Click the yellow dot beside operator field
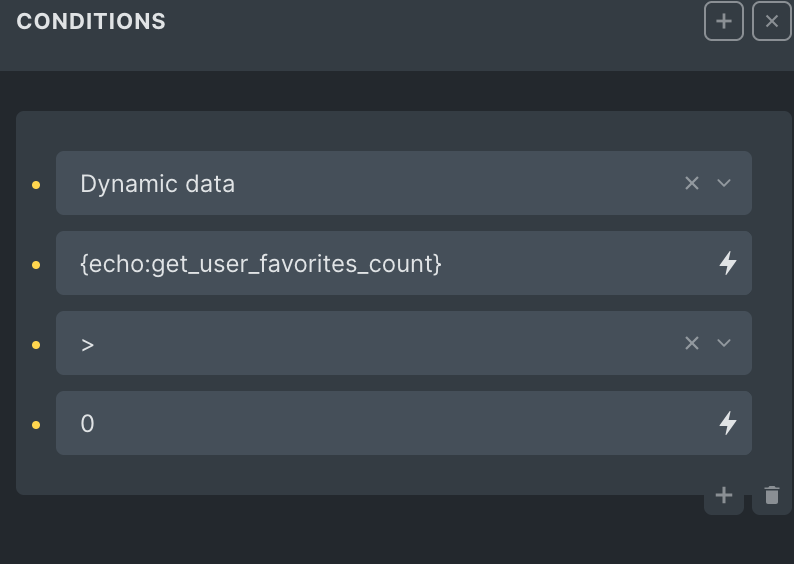The width and height of the screenshot is (794, 564). point(36,345)
